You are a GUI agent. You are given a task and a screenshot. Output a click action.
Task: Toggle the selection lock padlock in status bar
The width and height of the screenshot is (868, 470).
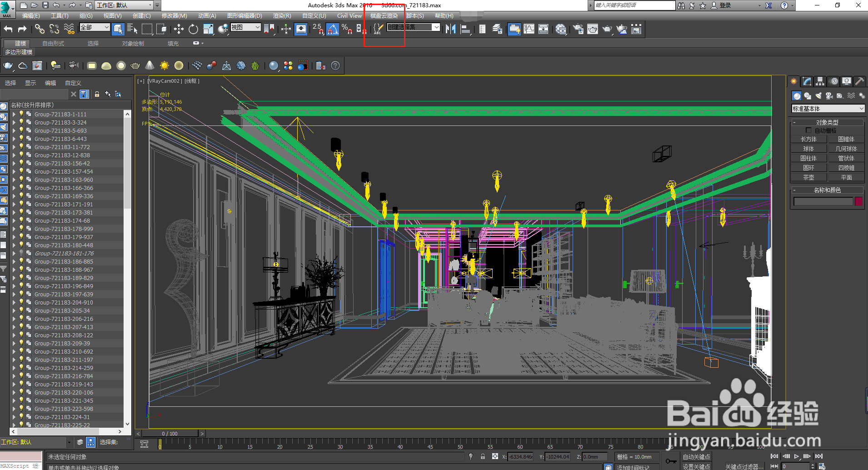[x=483, y=456]
